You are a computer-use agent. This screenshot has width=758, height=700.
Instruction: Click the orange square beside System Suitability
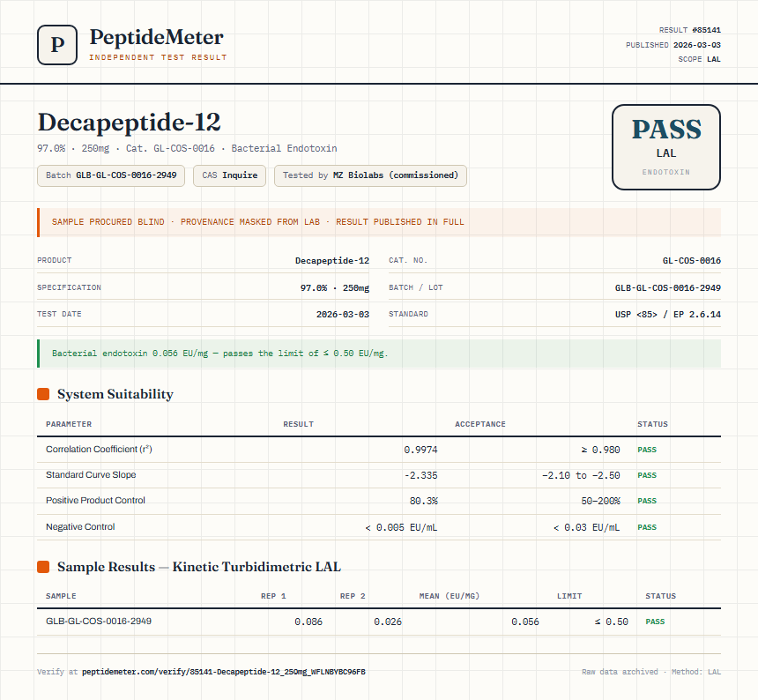(x=43, y=394)
